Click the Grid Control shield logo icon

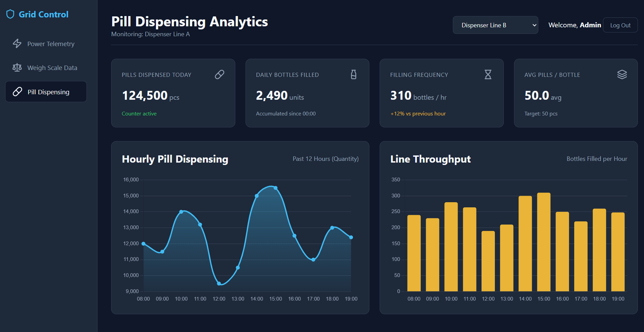coord(10,14)
